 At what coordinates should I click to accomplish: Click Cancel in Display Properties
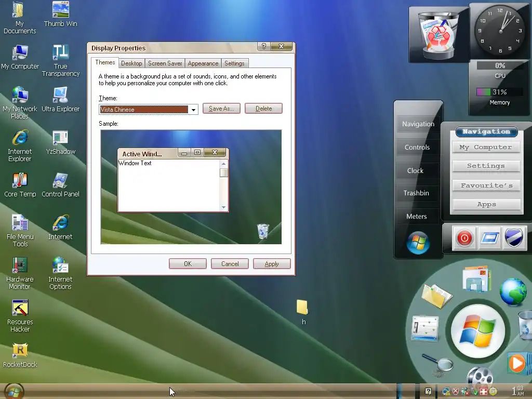tap(230, 264)
